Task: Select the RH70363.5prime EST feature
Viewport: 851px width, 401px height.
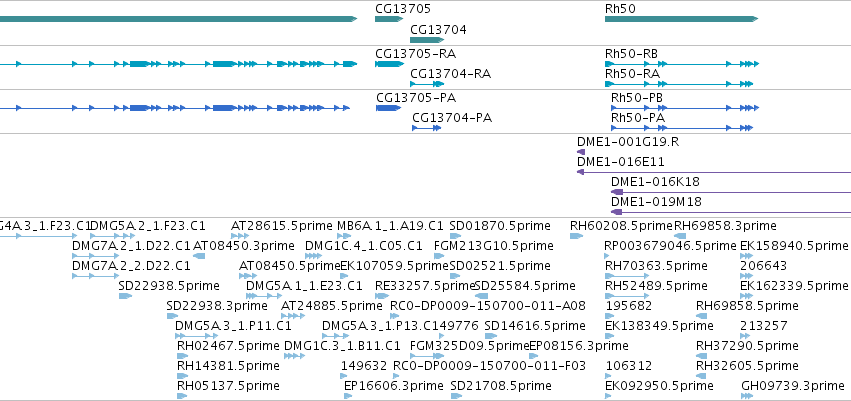Action: coord(626,276)
